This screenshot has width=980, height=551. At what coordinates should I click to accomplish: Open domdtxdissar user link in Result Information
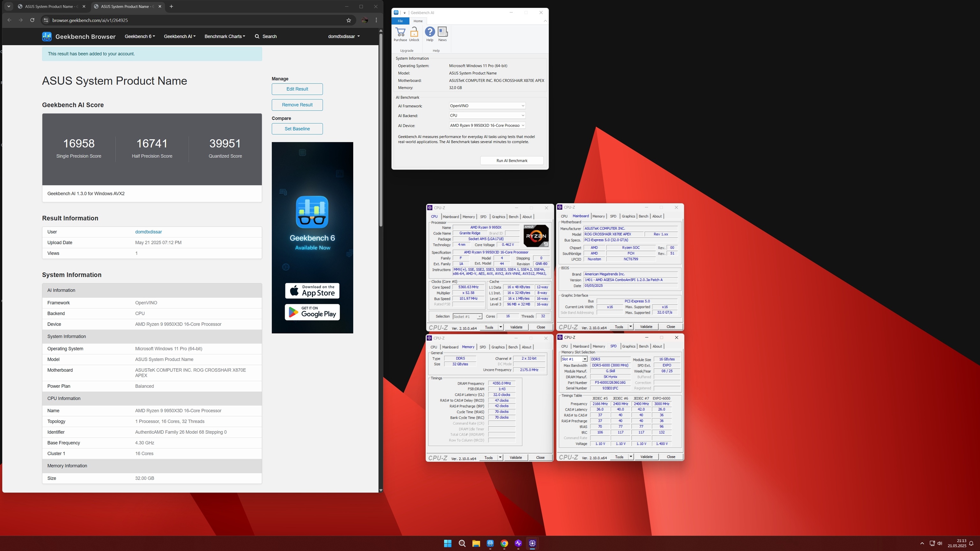[x=148, y=232]
